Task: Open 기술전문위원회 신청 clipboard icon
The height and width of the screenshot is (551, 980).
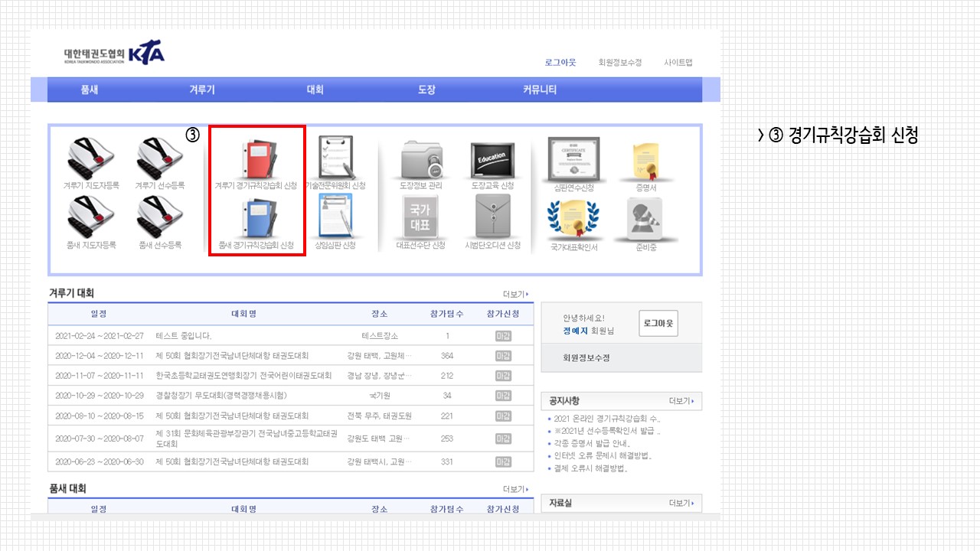Action: click(x=335, y=158)
